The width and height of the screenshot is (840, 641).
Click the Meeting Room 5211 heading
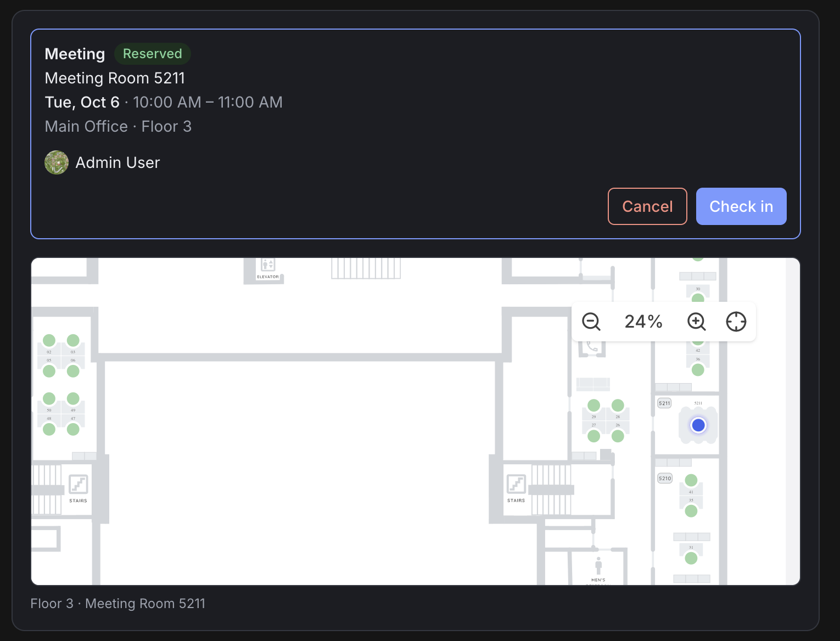tap(115, 78)
